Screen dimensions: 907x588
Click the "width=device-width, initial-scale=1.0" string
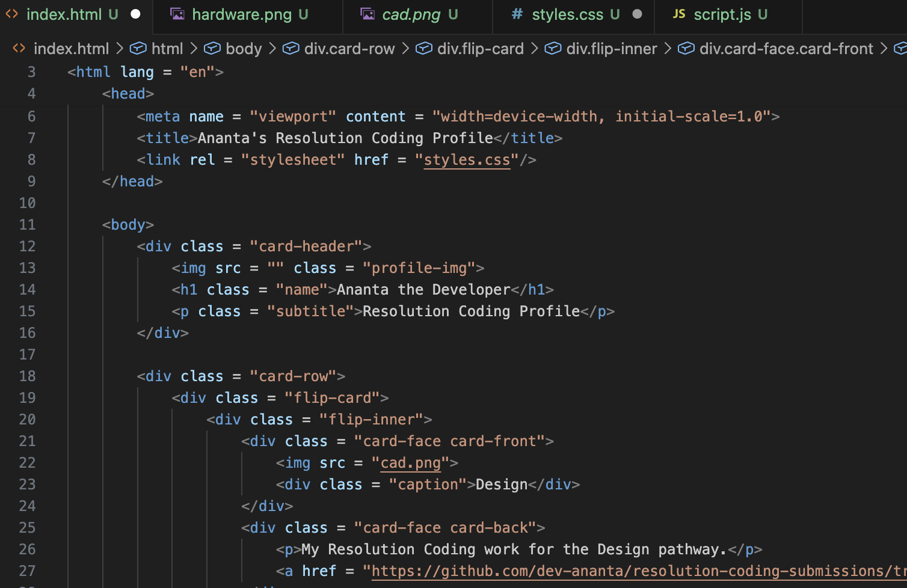pyautogui.click(x=601, y=117)
